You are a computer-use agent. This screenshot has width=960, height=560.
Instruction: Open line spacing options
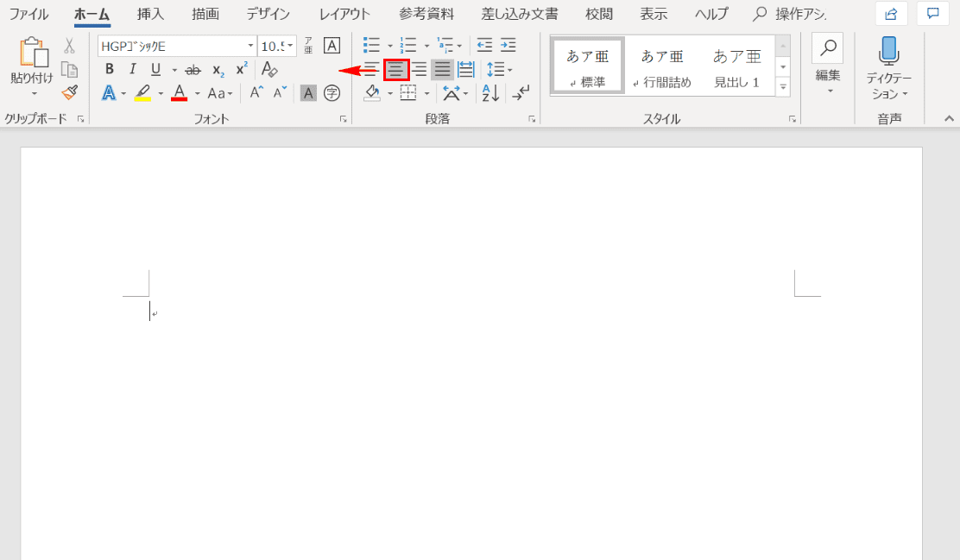pos(499,70)
